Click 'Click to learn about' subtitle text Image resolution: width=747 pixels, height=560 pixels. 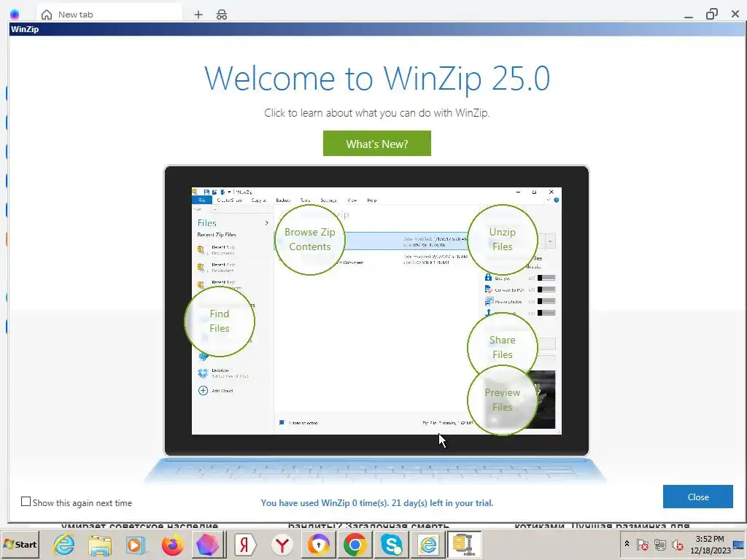(377, 113)
